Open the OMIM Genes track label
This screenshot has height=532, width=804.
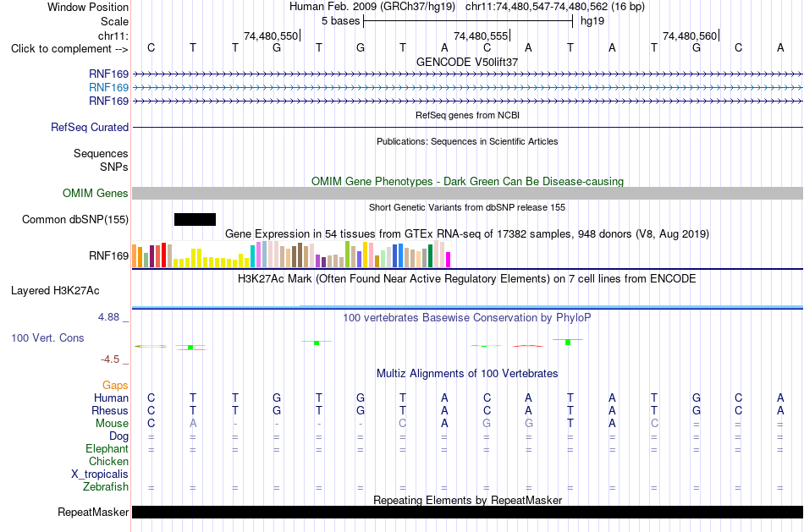(x=96, y=193)
